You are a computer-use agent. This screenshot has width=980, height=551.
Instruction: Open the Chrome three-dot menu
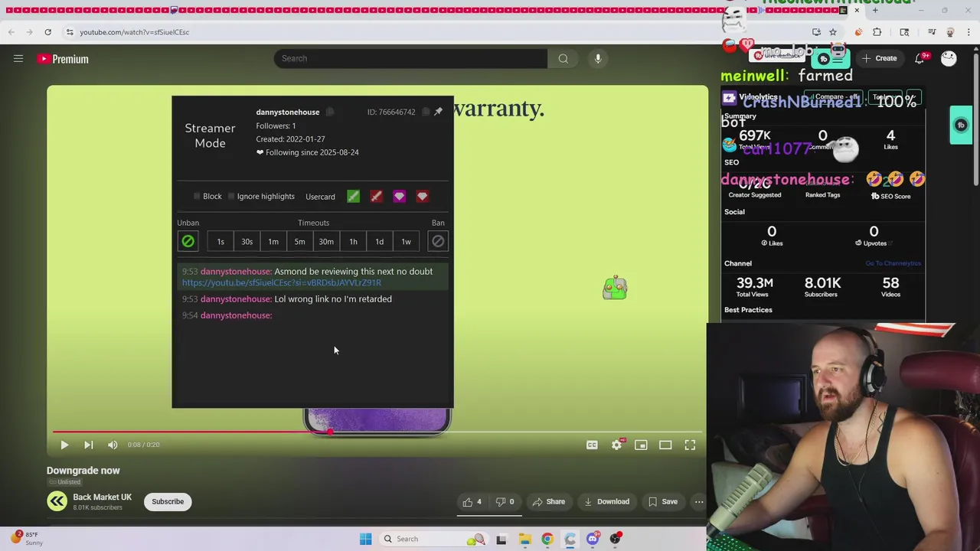[968, 32]
